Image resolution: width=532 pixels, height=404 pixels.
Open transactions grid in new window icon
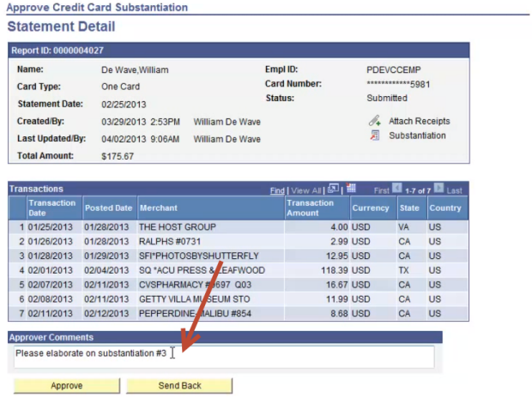[334, 189]
